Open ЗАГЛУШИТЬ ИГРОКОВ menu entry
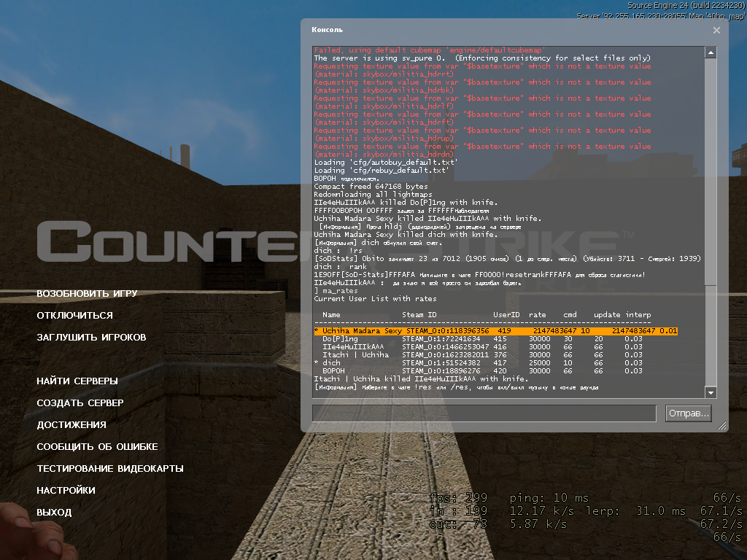This screenshot has height=560, width=747. (x=91, y=337)
